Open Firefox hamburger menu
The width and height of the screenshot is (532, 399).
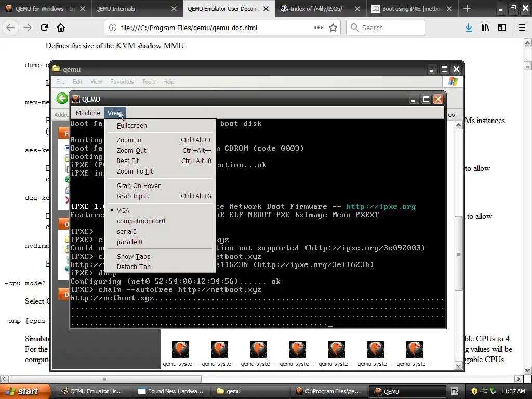(522, 28)
